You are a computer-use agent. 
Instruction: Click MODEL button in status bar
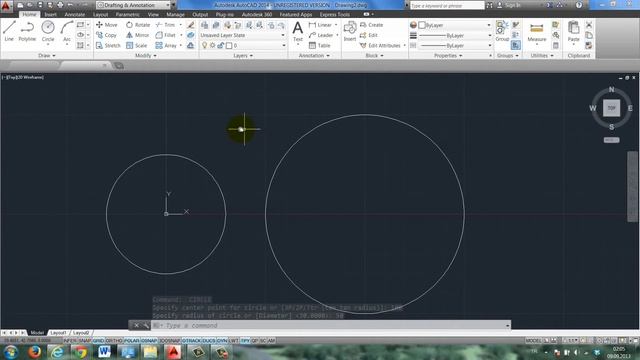point(533,340)
